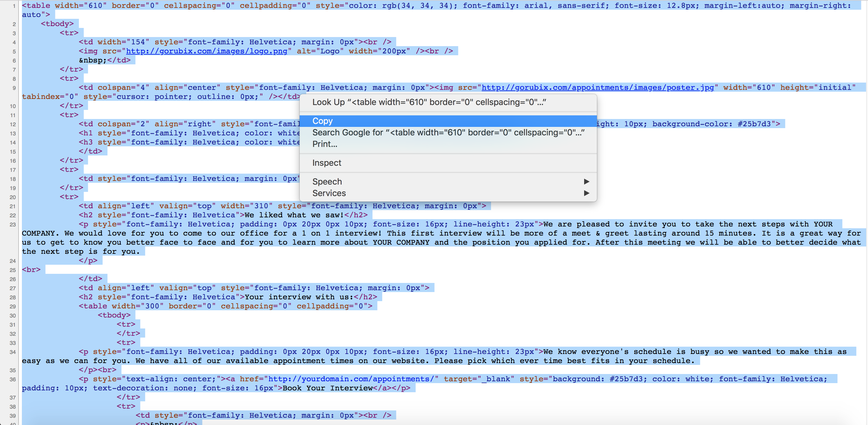Click the 'target="_blank"' attribute on line 36
The height and width of the screenshot is (425, 868).
(479, 379)
